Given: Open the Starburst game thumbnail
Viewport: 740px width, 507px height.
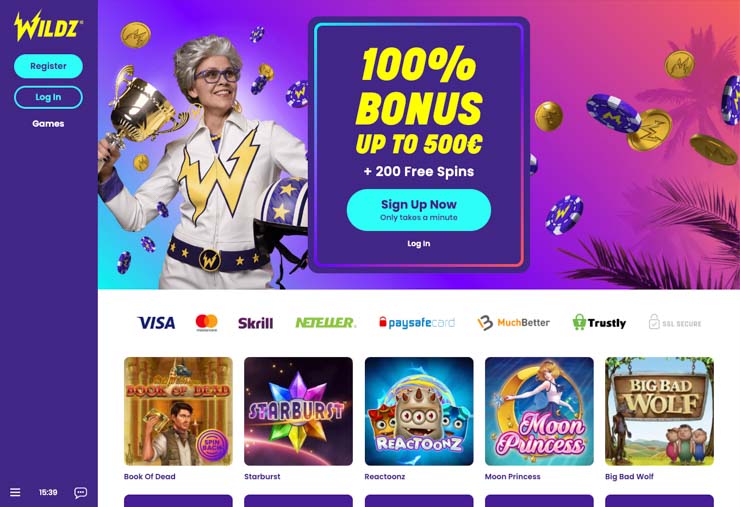Looking at the screenshot, I should [x=298, y=411].
